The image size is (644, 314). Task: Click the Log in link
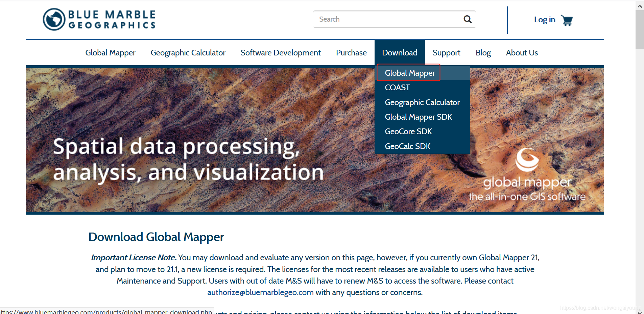(x=545, y=20)
